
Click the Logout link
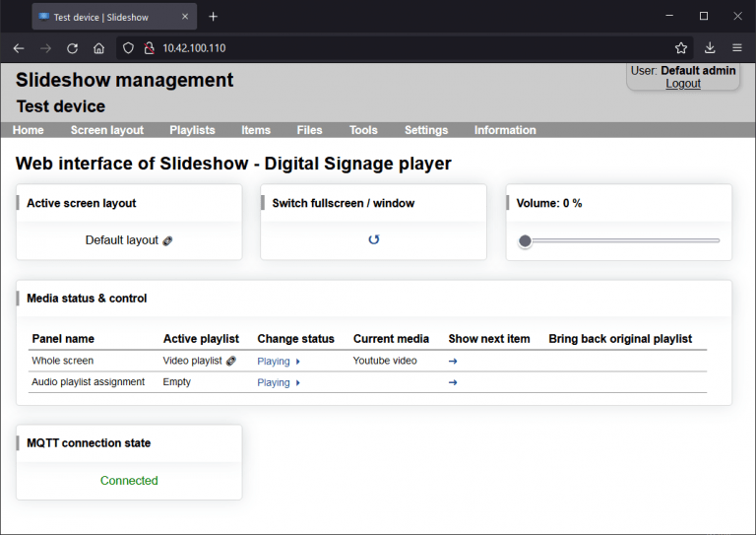point(682,84)
